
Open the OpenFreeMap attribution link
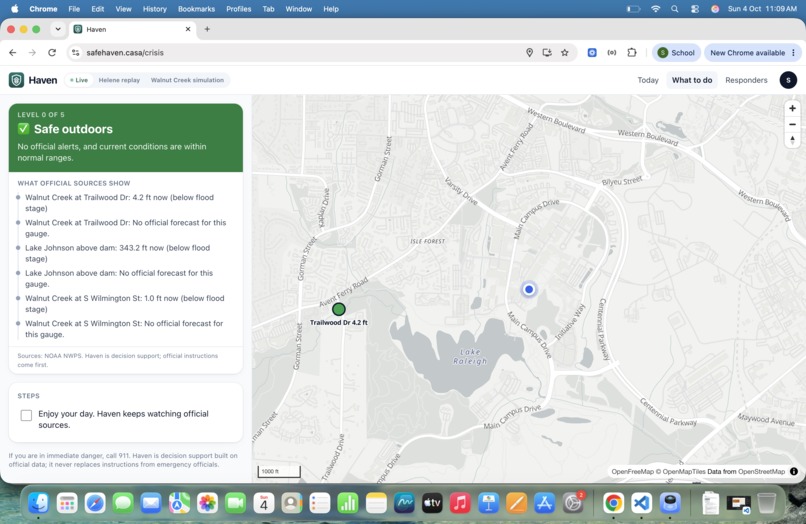(x=632, y=472)
